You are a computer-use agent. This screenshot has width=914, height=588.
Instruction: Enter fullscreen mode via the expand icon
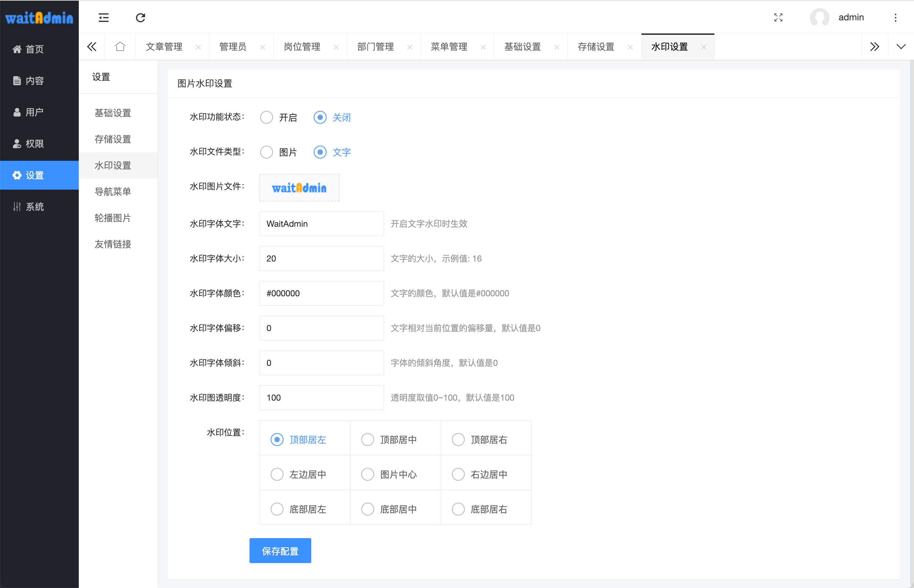pyautogui.click(x=778, y=18)
